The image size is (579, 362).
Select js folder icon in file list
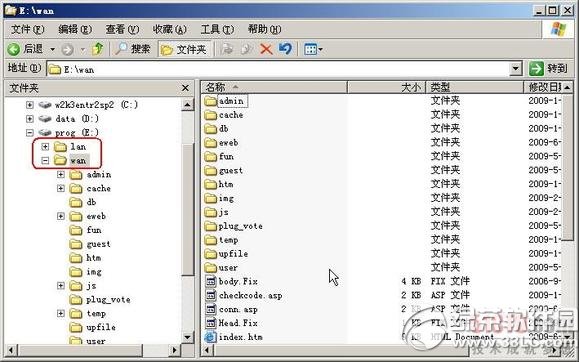210,212
